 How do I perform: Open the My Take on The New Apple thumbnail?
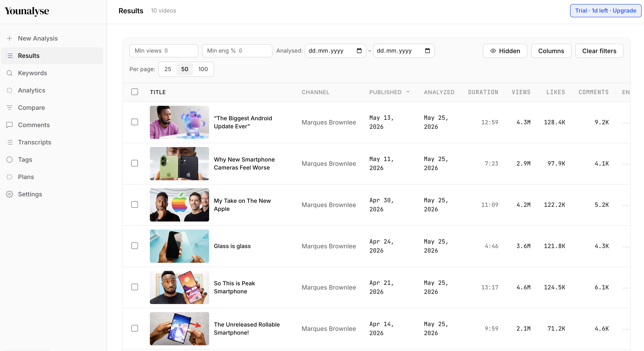[x=179, y=205]
